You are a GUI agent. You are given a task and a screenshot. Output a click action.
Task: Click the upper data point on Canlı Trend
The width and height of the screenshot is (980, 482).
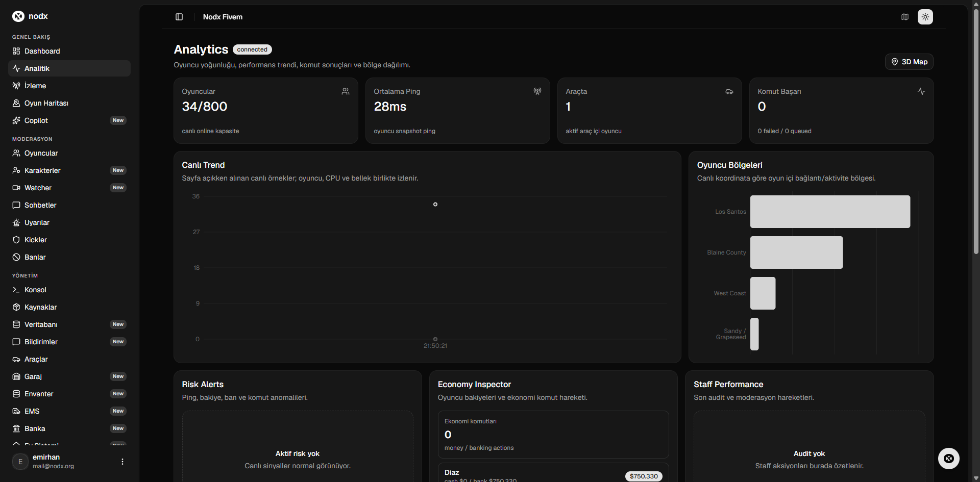pos(435,204)
